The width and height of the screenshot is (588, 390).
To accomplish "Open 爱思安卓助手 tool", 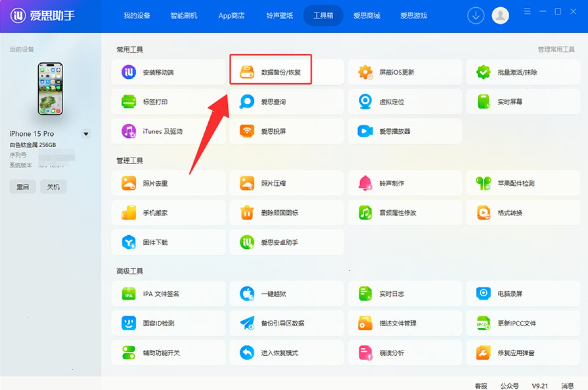I will click(x=287, y=242).
